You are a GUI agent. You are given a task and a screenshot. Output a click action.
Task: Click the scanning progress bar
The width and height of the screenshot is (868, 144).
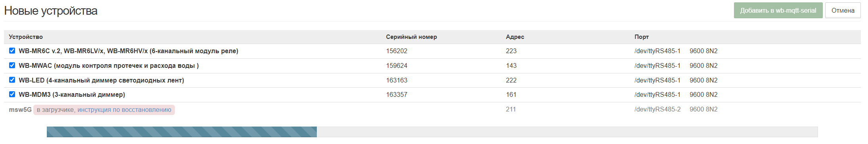coord(432,132)
